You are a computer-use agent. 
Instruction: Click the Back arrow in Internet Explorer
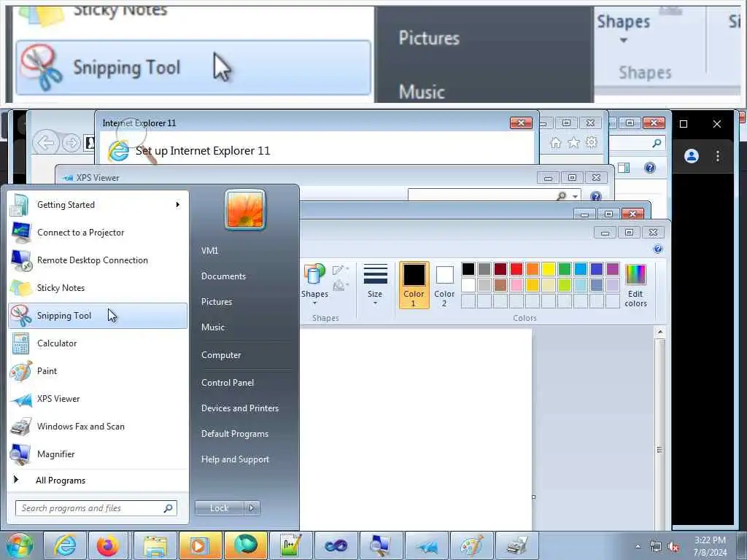coord(46,143)
